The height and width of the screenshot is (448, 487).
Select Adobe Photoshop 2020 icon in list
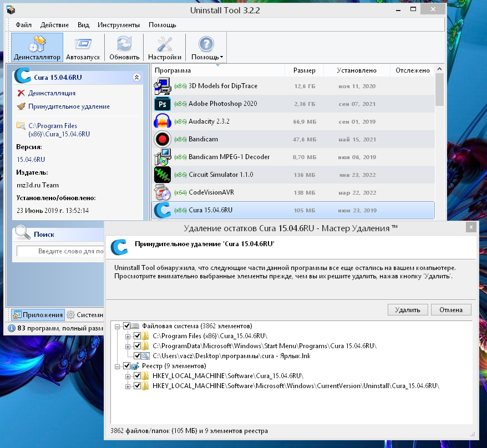click(x=162, y=104)
